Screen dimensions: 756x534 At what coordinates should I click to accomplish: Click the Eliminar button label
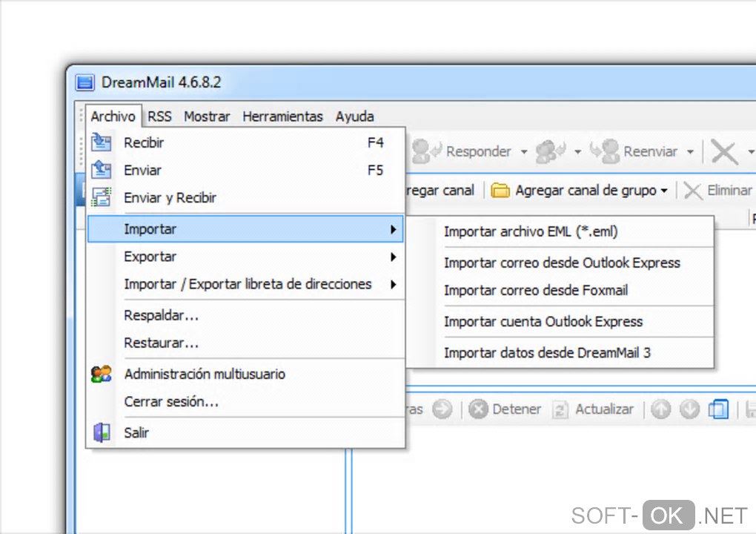729,191
